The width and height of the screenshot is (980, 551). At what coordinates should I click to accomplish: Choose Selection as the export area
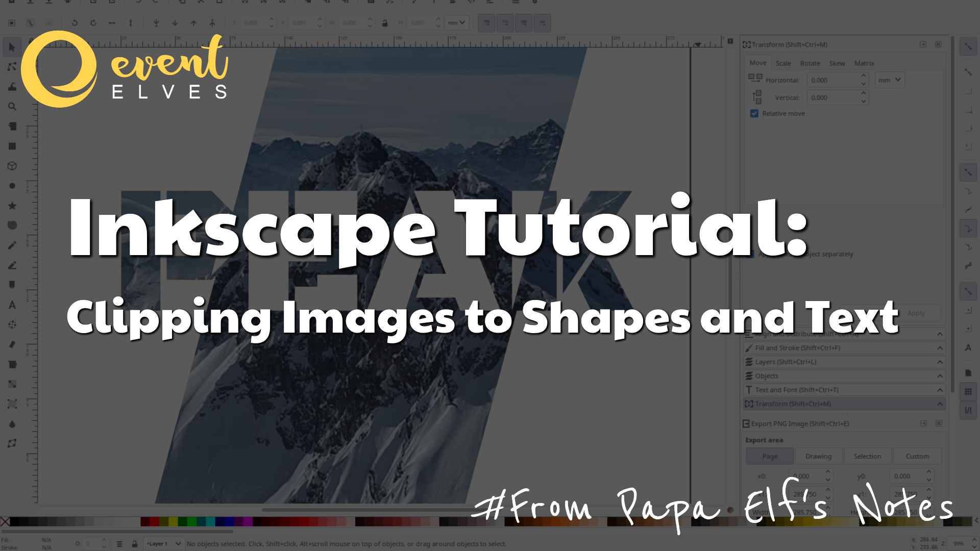(x=867, y=456)
